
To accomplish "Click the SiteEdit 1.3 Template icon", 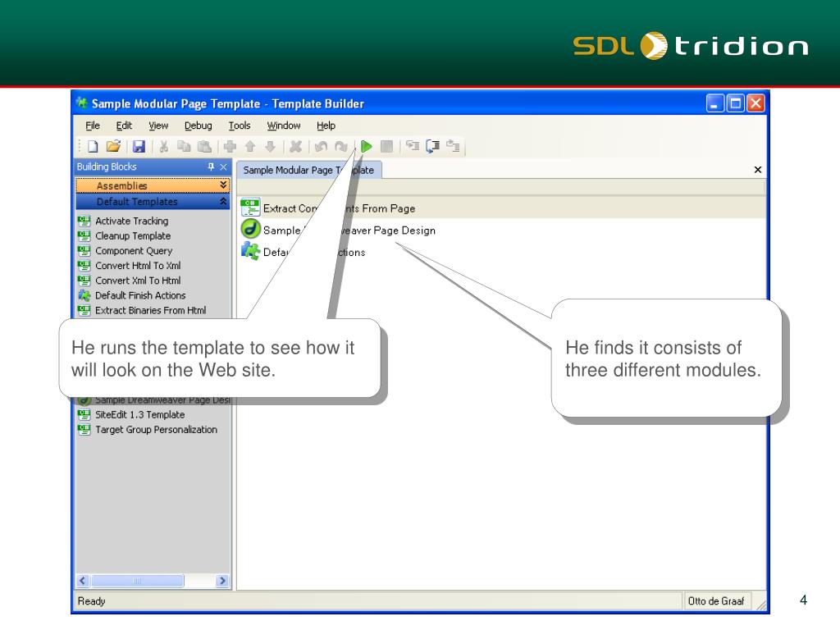I will tap(84, 414).
